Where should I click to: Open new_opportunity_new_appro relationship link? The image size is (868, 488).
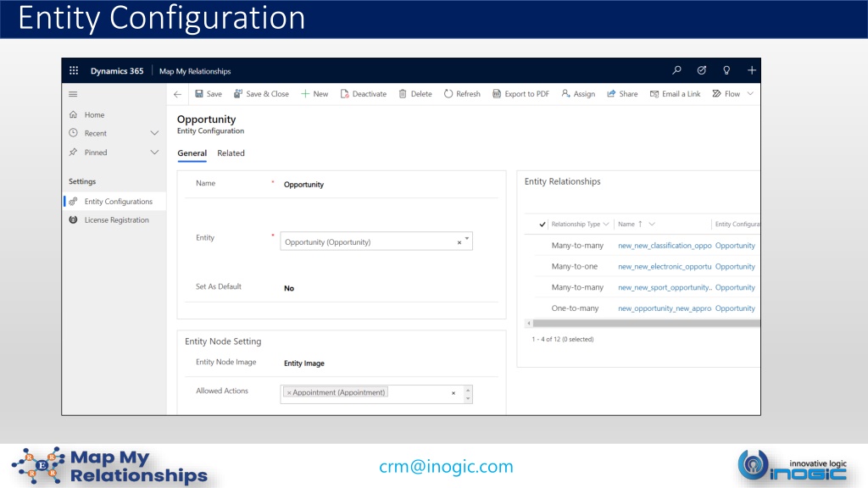tap(665, 308)
